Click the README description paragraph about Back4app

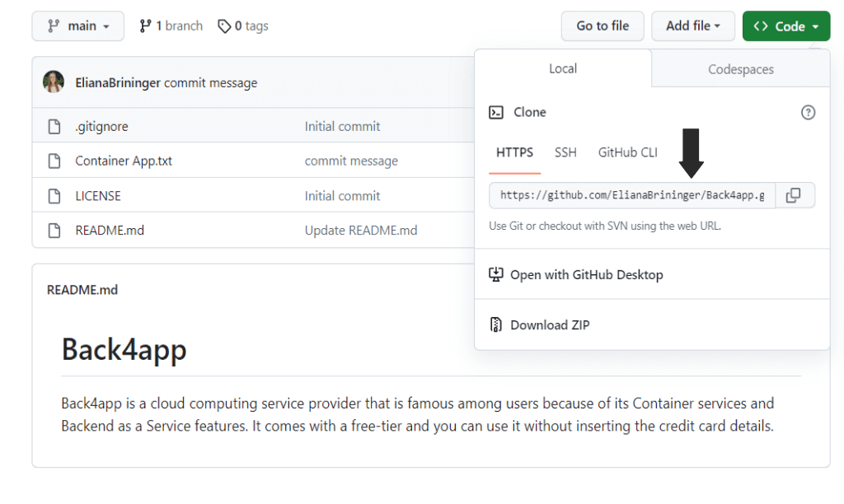(418, 415)
